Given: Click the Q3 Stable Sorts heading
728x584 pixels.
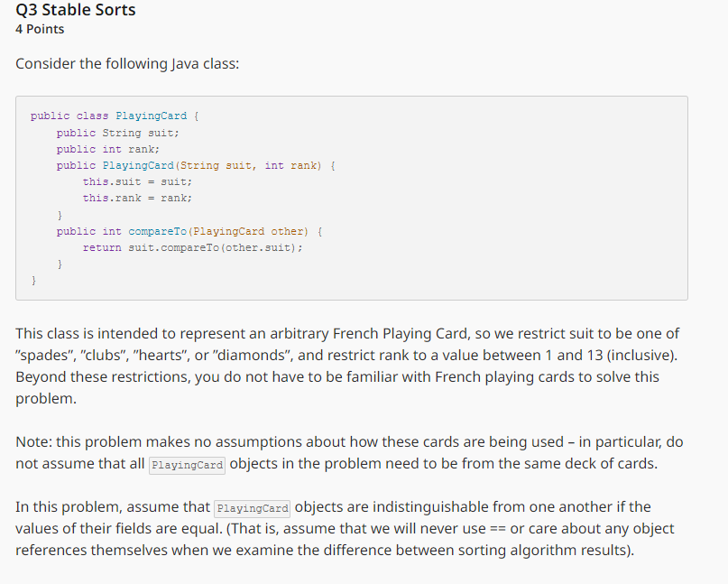Looking at the screenshot, I should point(75,10).
